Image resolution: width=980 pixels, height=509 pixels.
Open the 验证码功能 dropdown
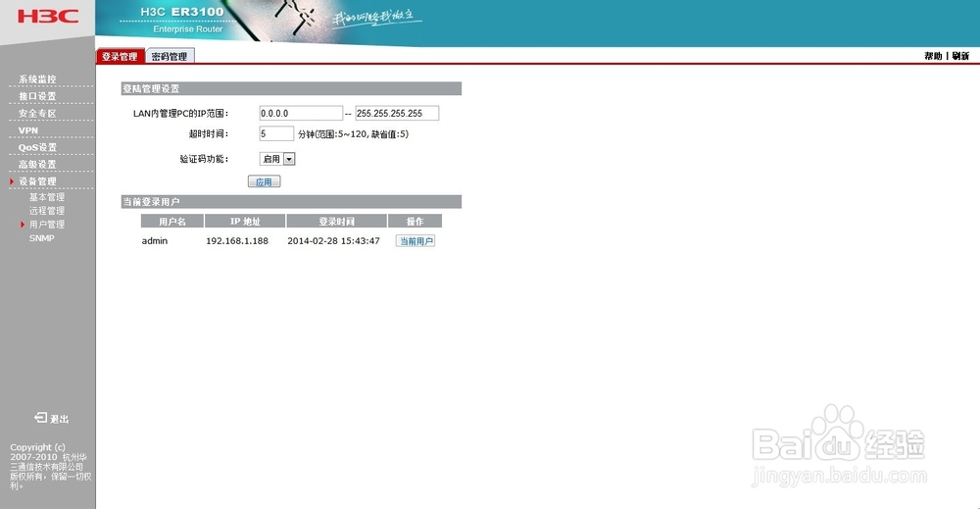pos(277,159)
